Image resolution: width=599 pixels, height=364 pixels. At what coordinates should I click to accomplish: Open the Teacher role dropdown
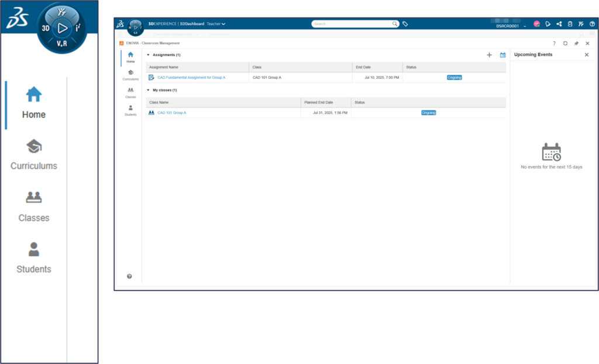point(216,24)
